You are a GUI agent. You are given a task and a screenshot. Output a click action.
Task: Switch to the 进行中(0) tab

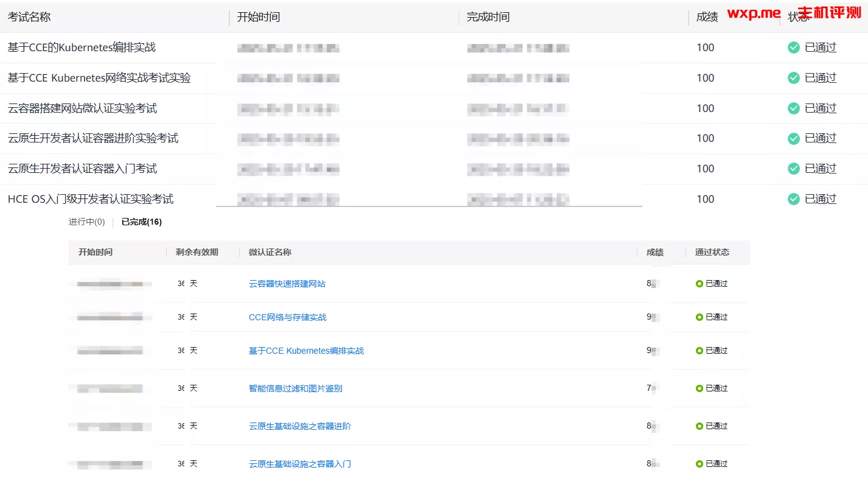pos(86,222)
